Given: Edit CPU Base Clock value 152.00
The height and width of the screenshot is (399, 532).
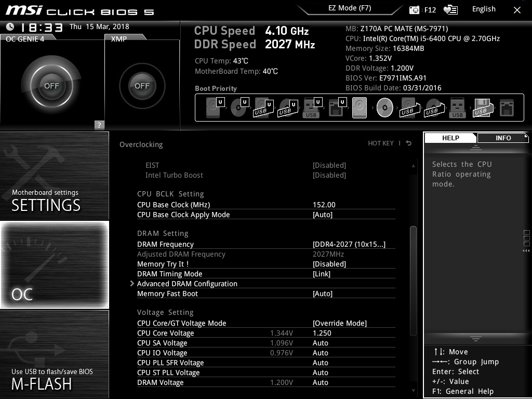Looking at the screenshot, I should point(324,205).
